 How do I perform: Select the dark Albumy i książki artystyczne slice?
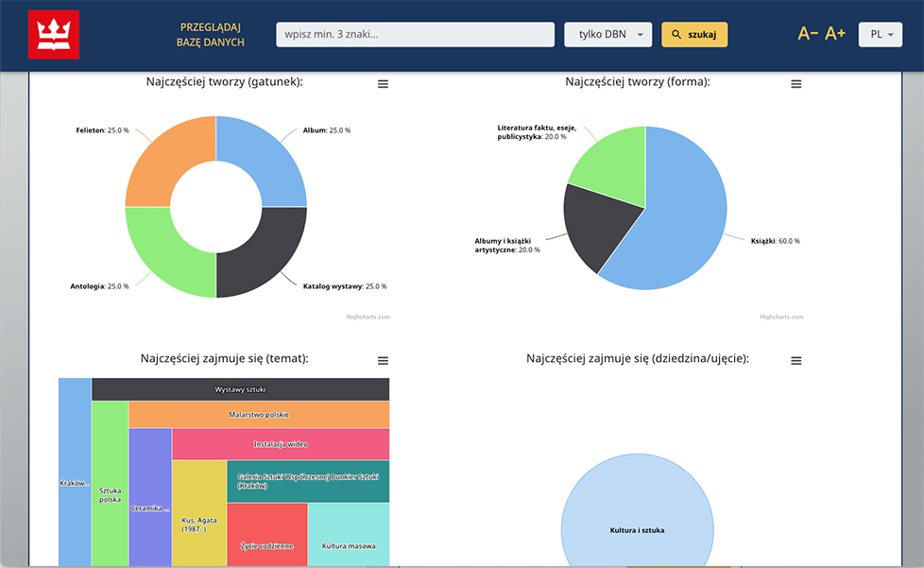point(595,227)
